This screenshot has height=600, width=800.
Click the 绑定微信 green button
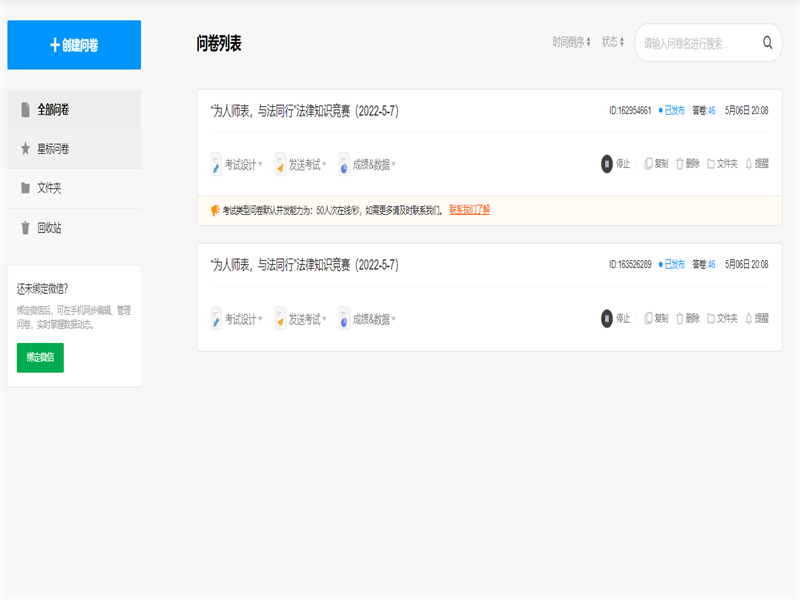[40, 358]
